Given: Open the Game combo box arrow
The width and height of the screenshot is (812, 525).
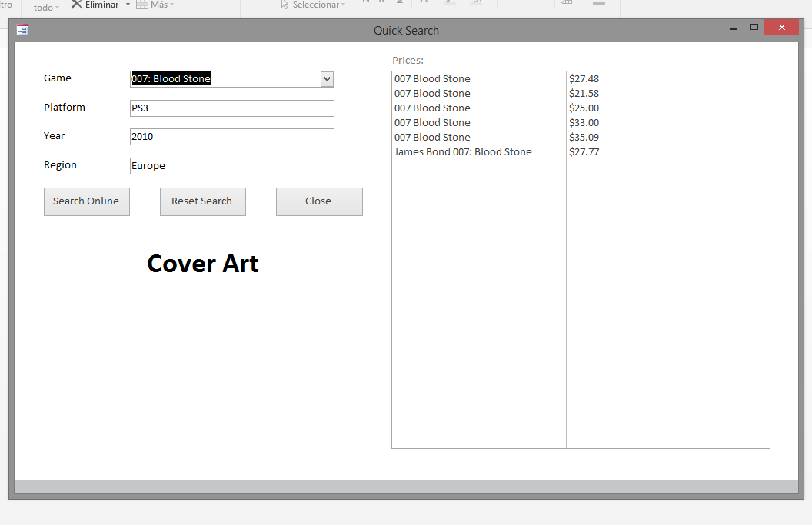Looking at the screenshot, I should coord(328,79).
